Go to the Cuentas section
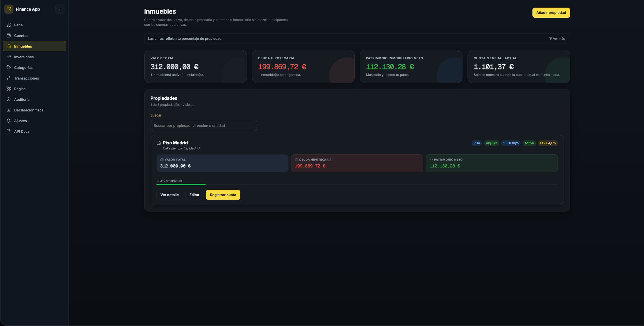The image size is (644, 326). 34,35
